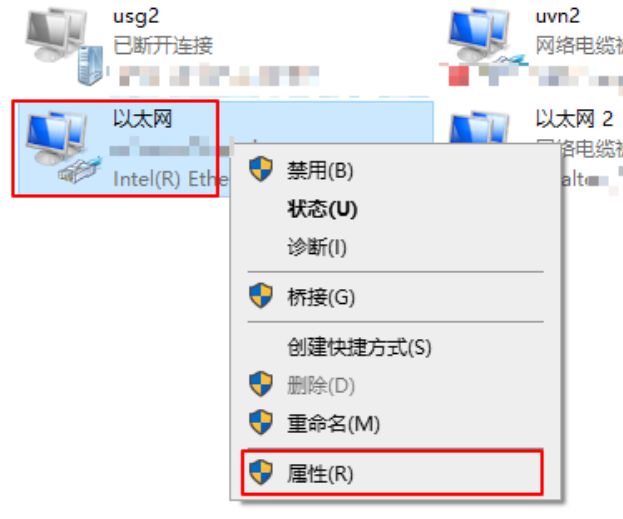Click the shield icon beside 桥接(G)
The height and width of the screenshot is (519, 623).
click(x=261, y=296)
